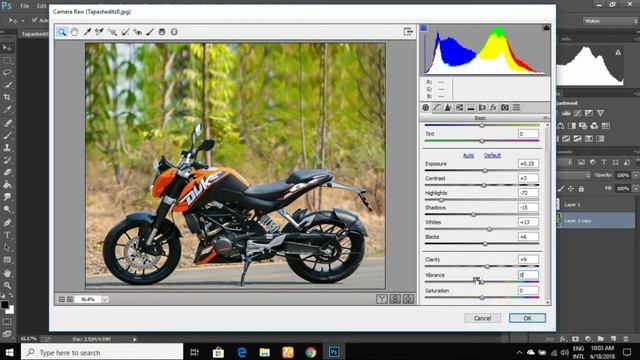640x360 pixels.
Task: Select the Radial Filter tool
Action: tap(174, 32)
